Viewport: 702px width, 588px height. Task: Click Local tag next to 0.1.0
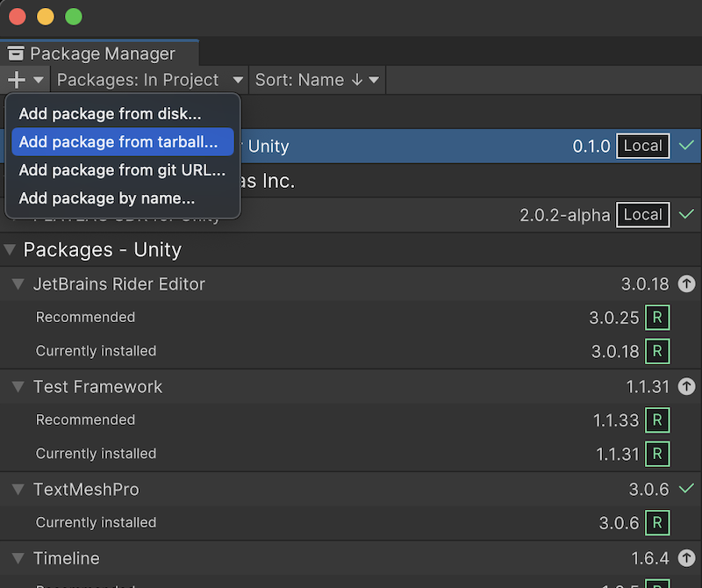643,146
